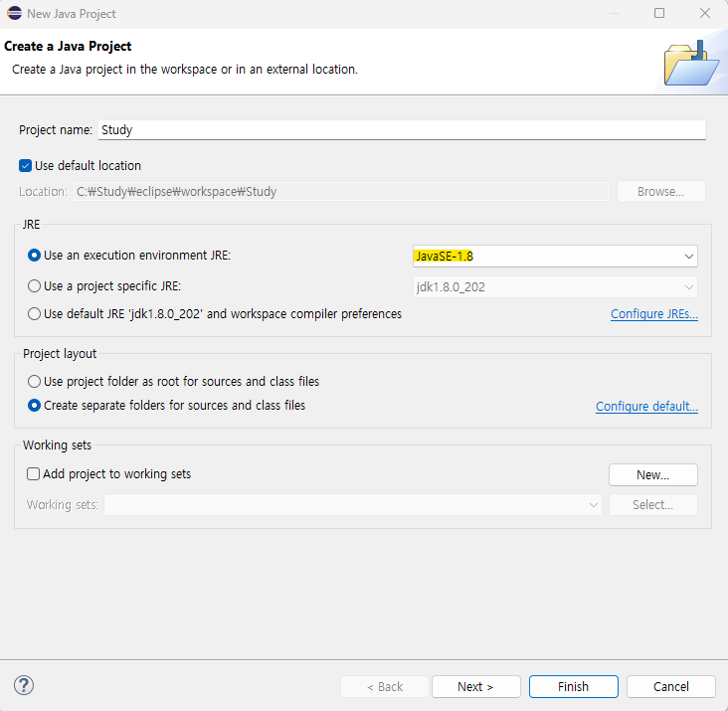Cancel the New Java Project dialog
The image size is (728, 711).
[671, 686]
